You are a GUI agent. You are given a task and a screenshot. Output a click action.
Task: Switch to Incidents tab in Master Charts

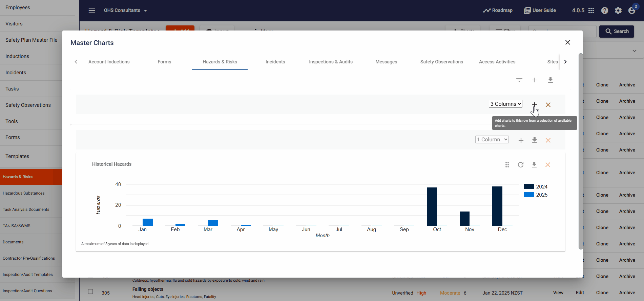pos(275,62)
